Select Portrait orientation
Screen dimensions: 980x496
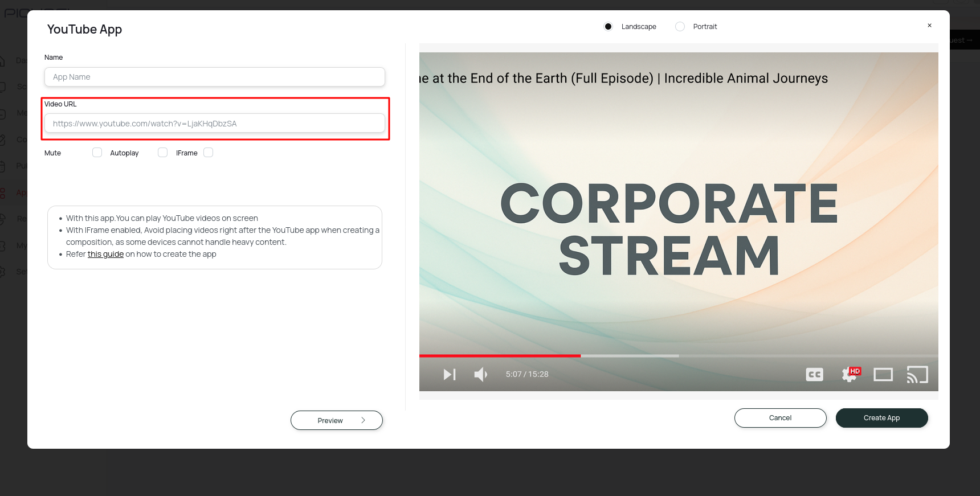680,27
